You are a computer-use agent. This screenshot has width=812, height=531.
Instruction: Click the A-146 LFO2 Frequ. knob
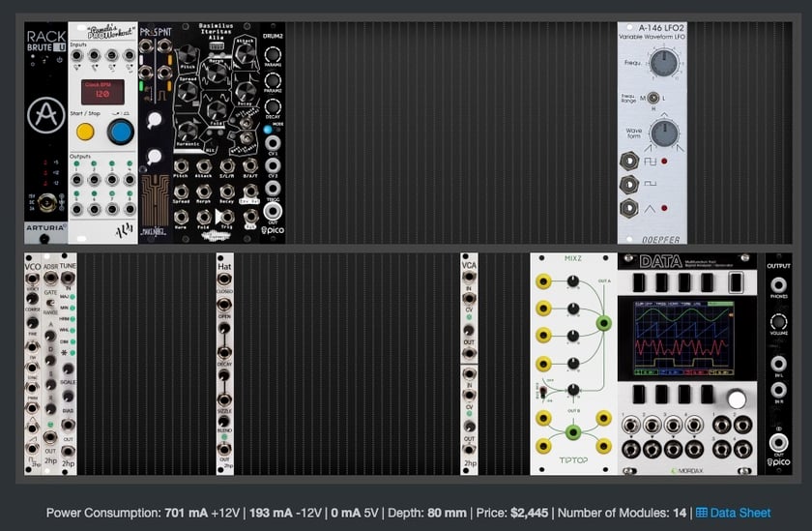point(664,63)
